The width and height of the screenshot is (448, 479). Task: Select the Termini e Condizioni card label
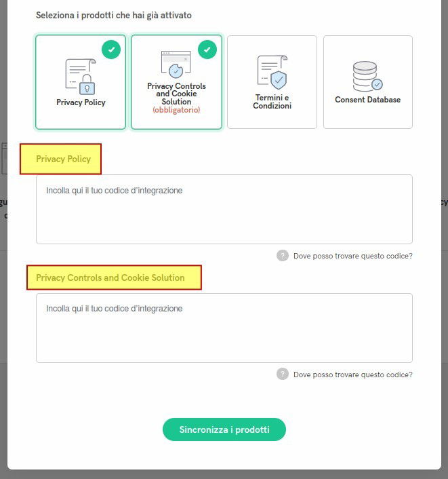click(272, 102)
